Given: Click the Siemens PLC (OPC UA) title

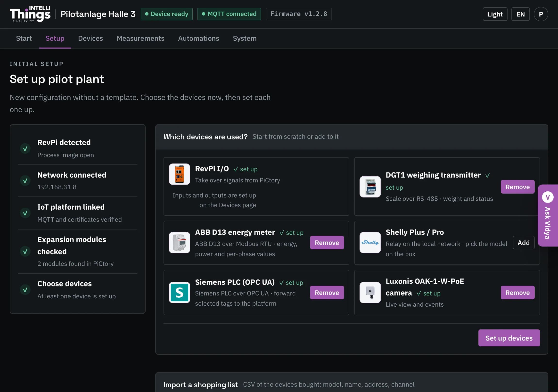Looking at the screenshot, I should pos(235,282).
